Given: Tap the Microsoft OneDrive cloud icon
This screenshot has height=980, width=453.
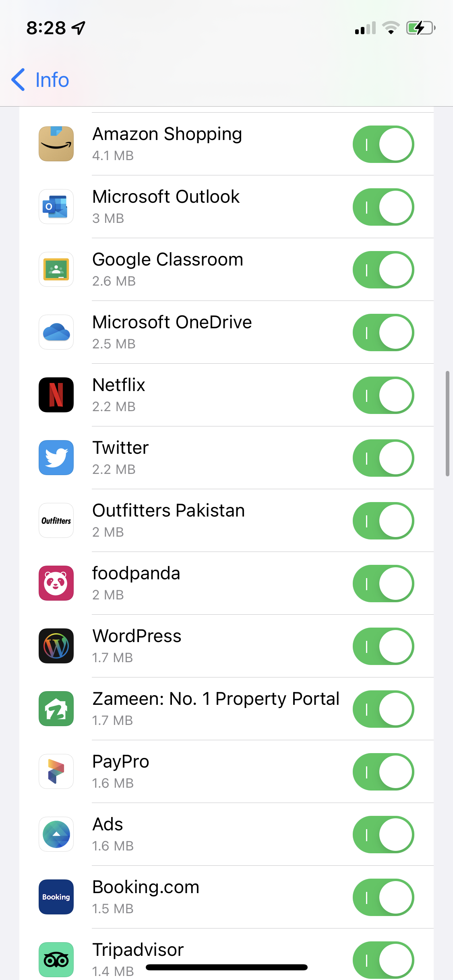Looking at the screenshot, I should click(x=56, y=332).
